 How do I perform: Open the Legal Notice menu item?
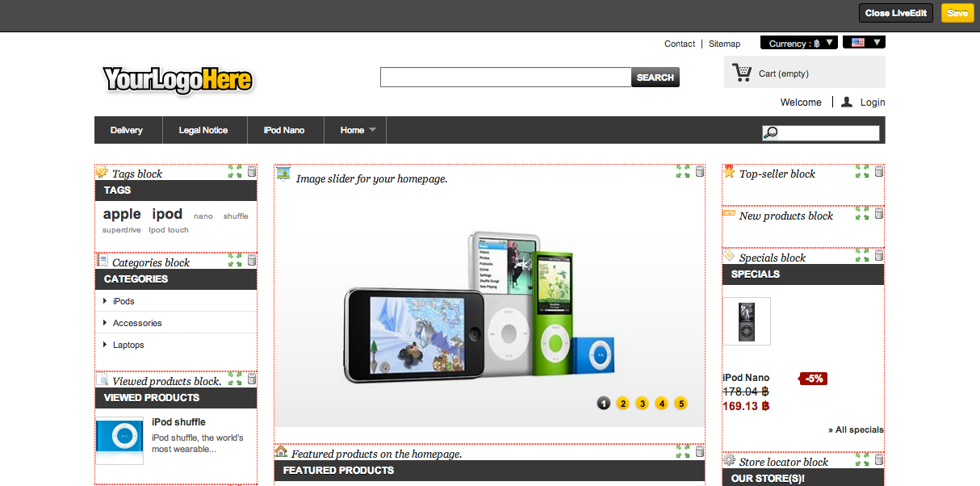[203, 130]
